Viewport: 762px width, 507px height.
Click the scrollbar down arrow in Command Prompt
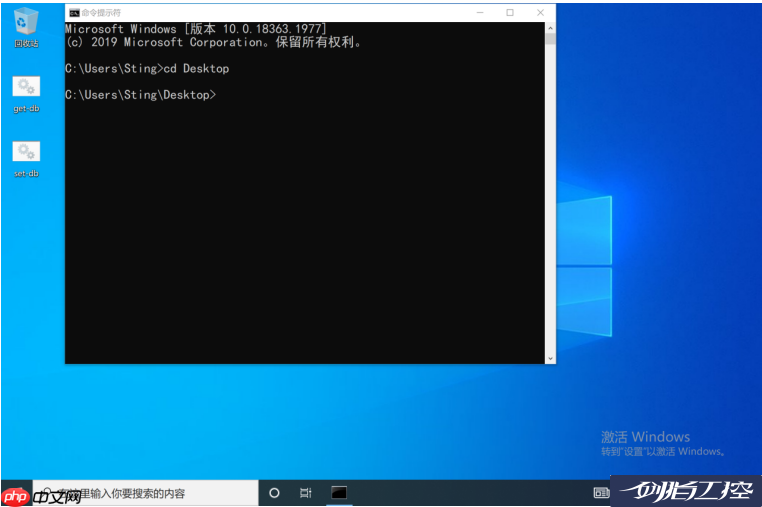pos(550,358)
